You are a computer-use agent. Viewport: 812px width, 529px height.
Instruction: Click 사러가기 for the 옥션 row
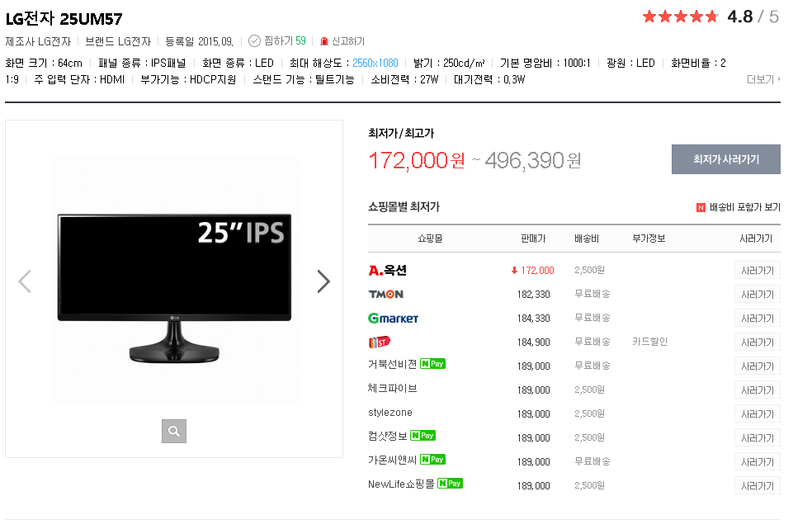click(x=757, y=271)
